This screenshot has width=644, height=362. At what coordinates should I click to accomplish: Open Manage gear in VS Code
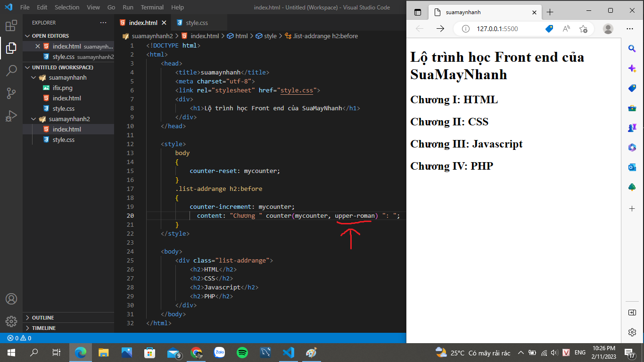[x=11, y=321]
